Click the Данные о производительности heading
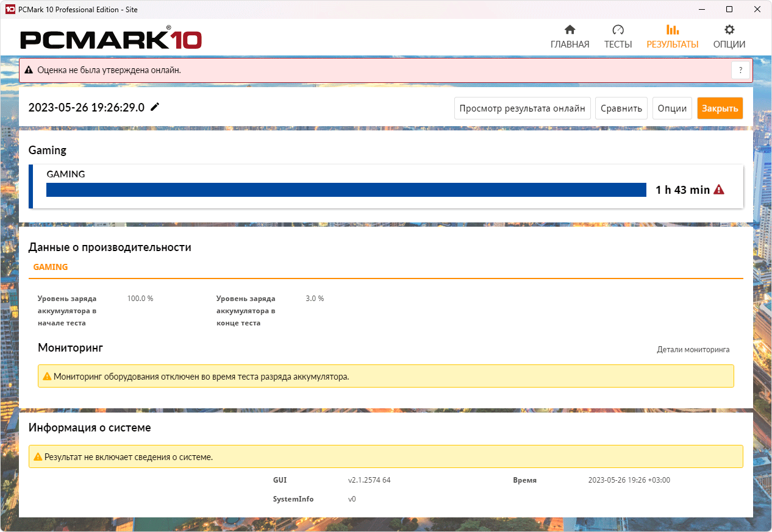 110,247
